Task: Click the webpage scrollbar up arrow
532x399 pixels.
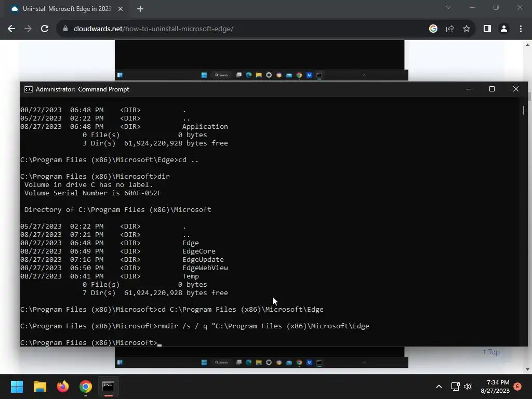Action: tap(527, 45)
